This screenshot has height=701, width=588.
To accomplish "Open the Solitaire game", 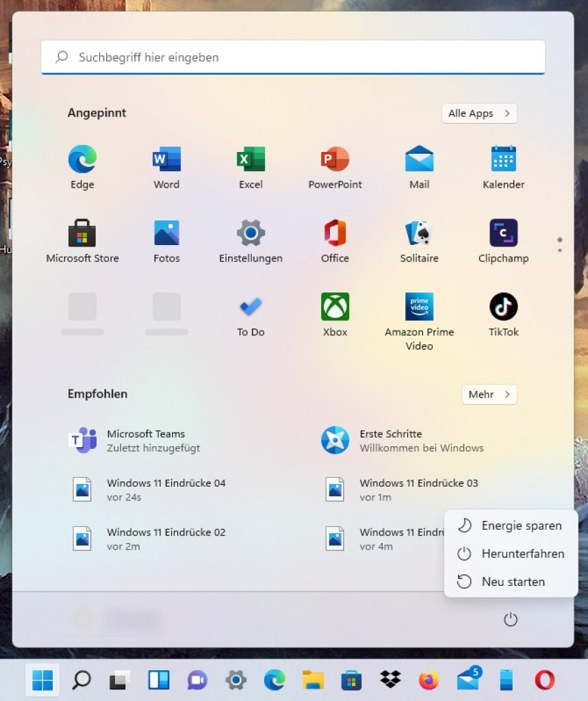I will (x=419, y=241).
